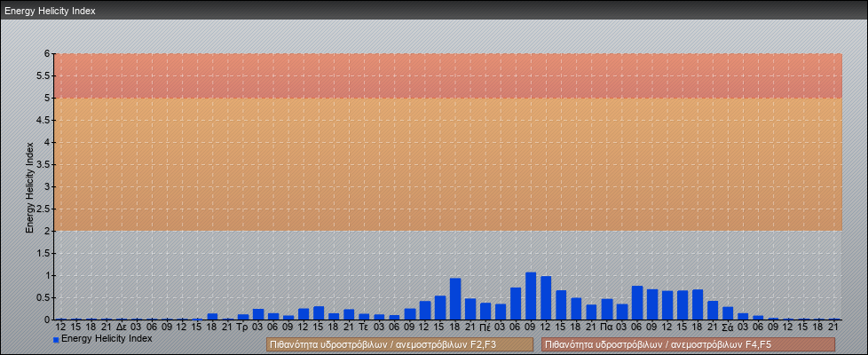Screen dimensions: 868x355
Task: Click the blue Energy Helicity Index legend square
Action: 56,340
